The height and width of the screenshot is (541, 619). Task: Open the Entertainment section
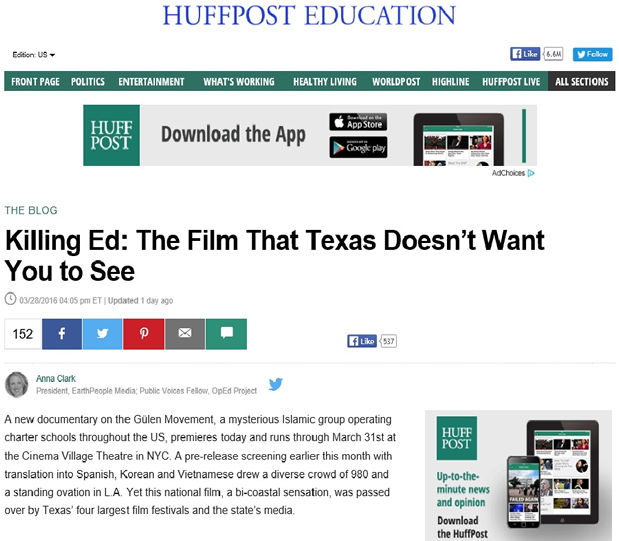tap(151, 81)
